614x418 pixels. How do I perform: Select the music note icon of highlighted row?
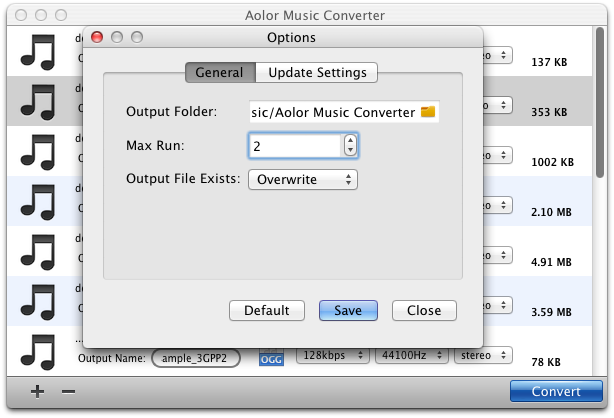[x=37, y=101]
